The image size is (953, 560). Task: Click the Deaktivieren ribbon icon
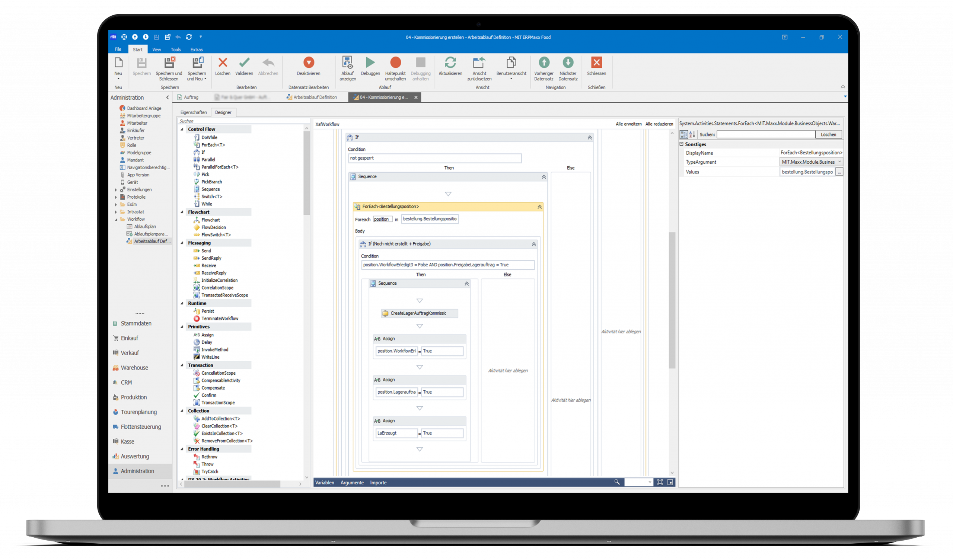[x=308, y=63]
